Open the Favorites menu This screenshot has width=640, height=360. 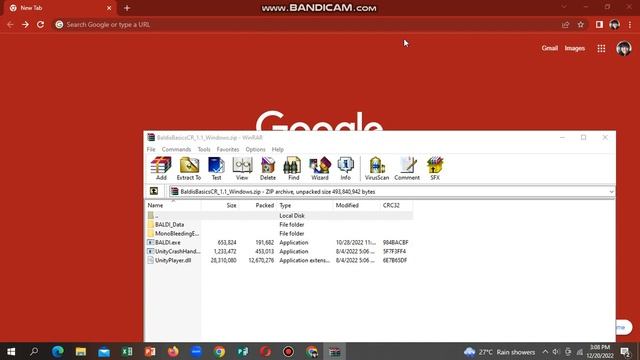tap(228, 149)
